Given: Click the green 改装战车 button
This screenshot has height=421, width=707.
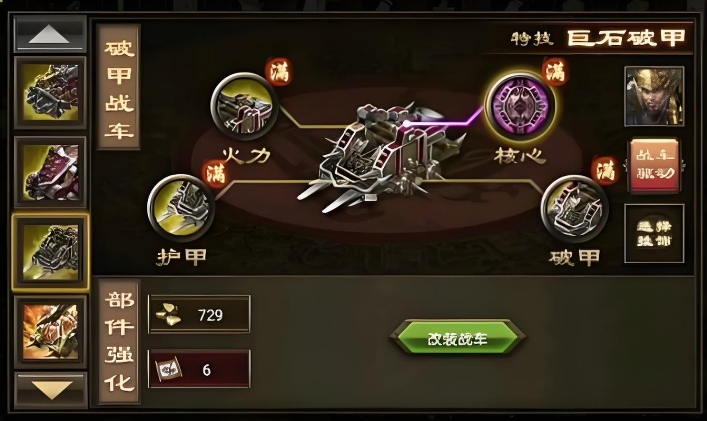Looking at the screenshot, I should coord(457,338).
